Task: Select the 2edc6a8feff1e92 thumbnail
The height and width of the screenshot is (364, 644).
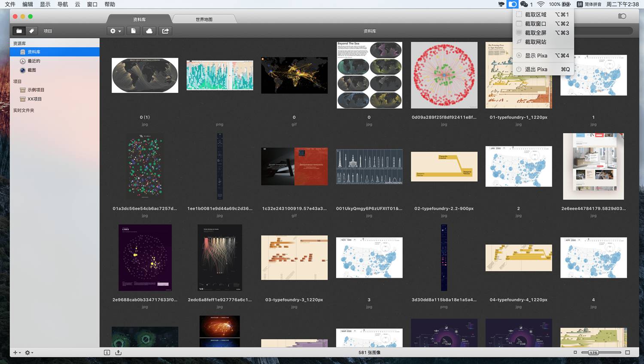Action: 219,257
